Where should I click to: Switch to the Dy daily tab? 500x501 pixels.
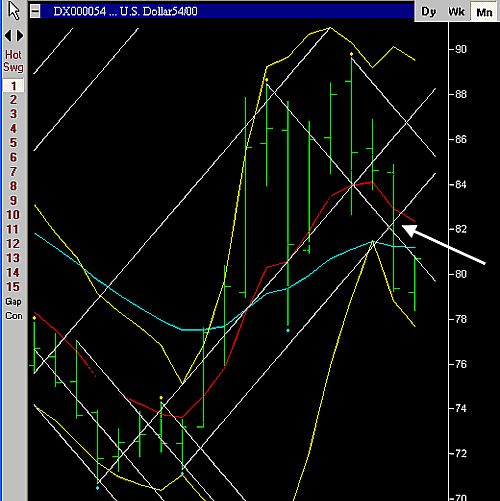click(429, 12)
